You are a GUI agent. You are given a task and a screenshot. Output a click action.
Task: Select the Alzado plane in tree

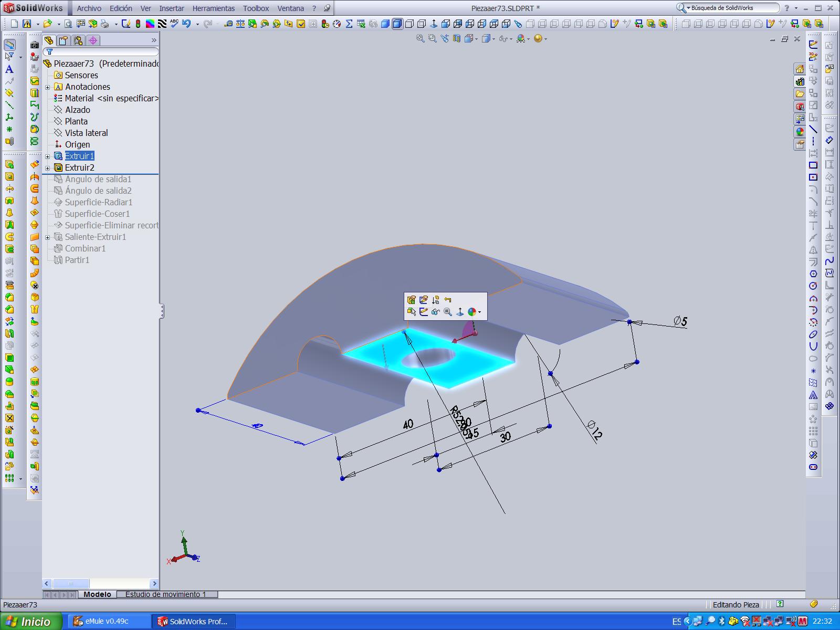pyautogui.click(x=78, y=110)
